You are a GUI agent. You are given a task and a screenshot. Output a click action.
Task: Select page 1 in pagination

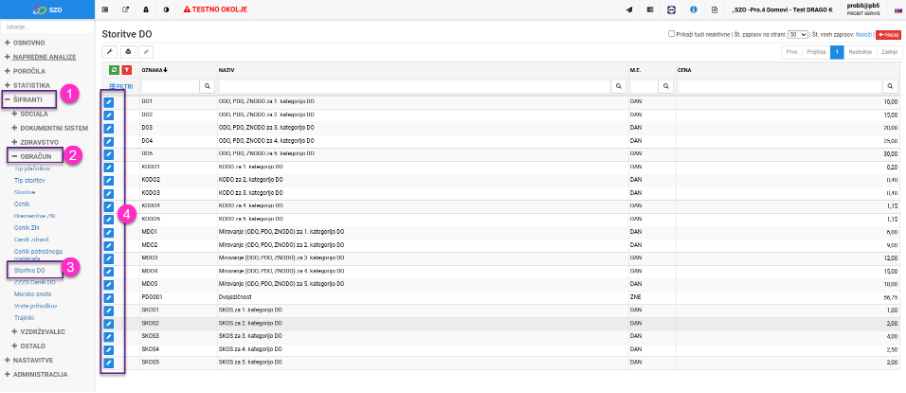pos(837,52)
